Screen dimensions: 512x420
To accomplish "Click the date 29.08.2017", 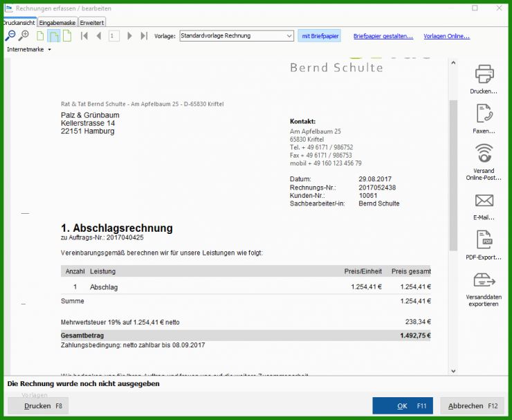I will [375, 179].
